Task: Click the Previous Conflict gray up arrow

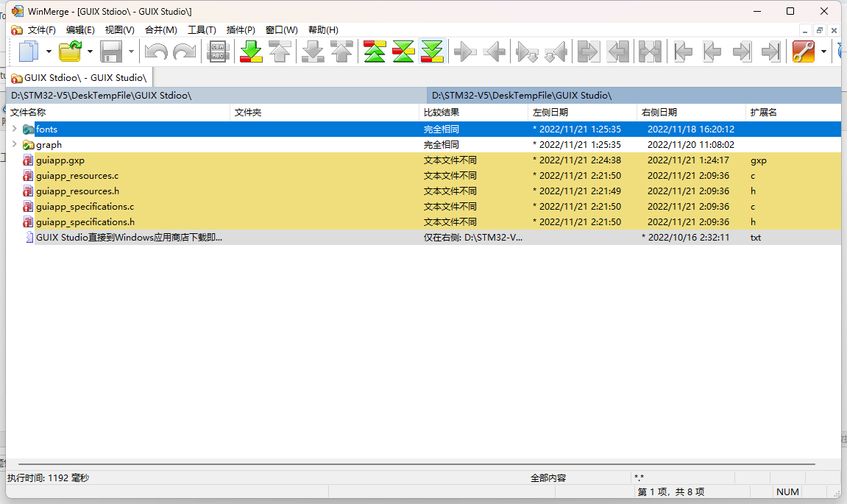Action: (341, 52)
